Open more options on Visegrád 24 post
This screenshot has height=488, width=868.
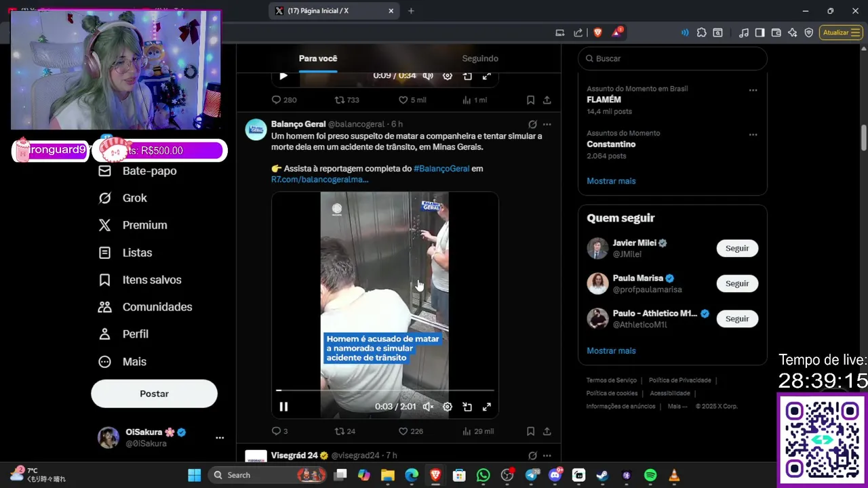(547, 455)
